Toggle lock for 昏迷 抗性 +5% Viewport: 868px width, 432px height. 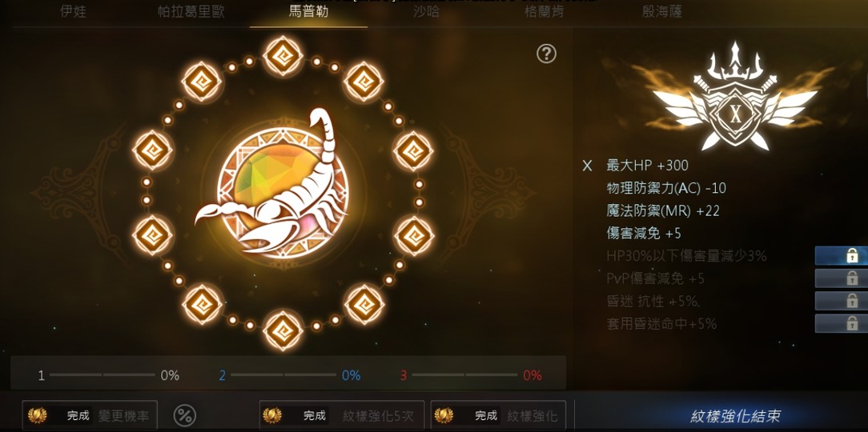pyautogui.click(x=842, y=301)
